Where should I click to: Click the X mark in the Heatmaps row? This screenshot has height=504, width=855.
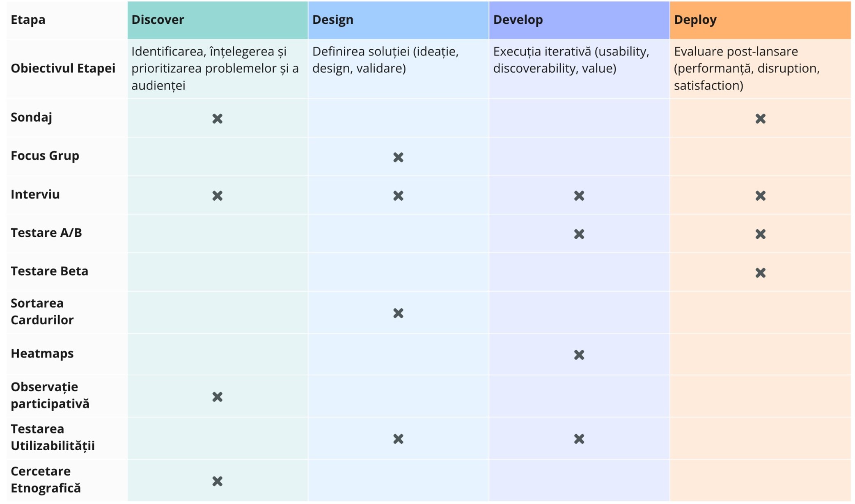(579, 355)
